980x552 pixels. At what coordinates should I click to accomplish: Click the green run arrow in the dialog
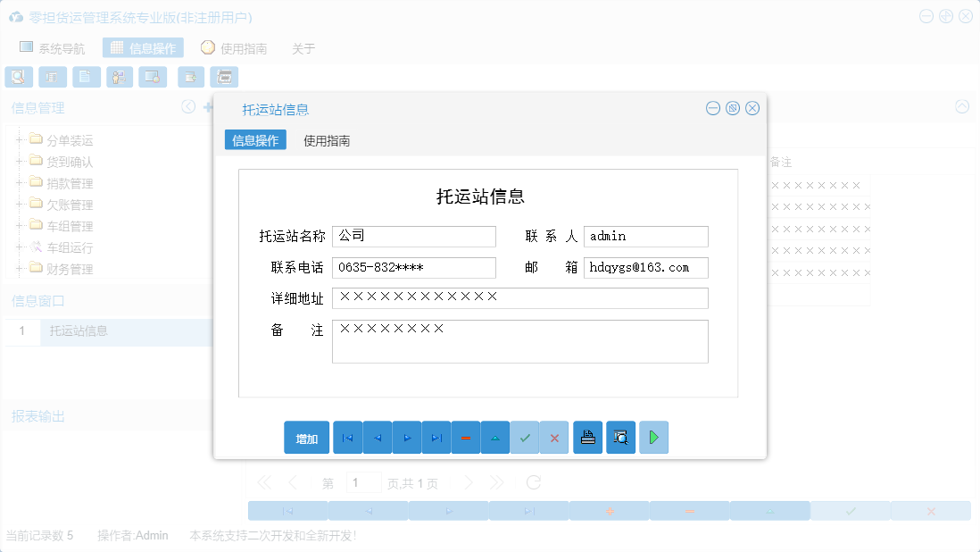click(x=653, y=437)
